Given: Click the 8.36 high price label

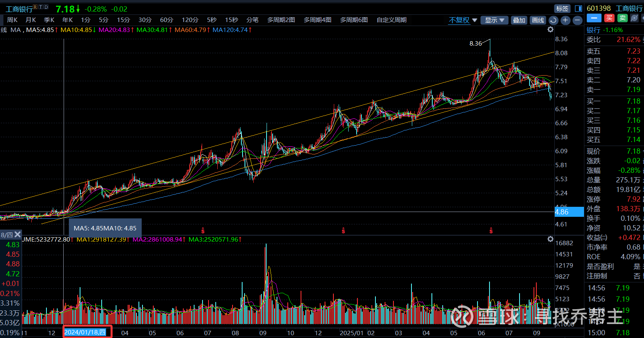Looking at the screenshot, I should [x=475, y=43].
